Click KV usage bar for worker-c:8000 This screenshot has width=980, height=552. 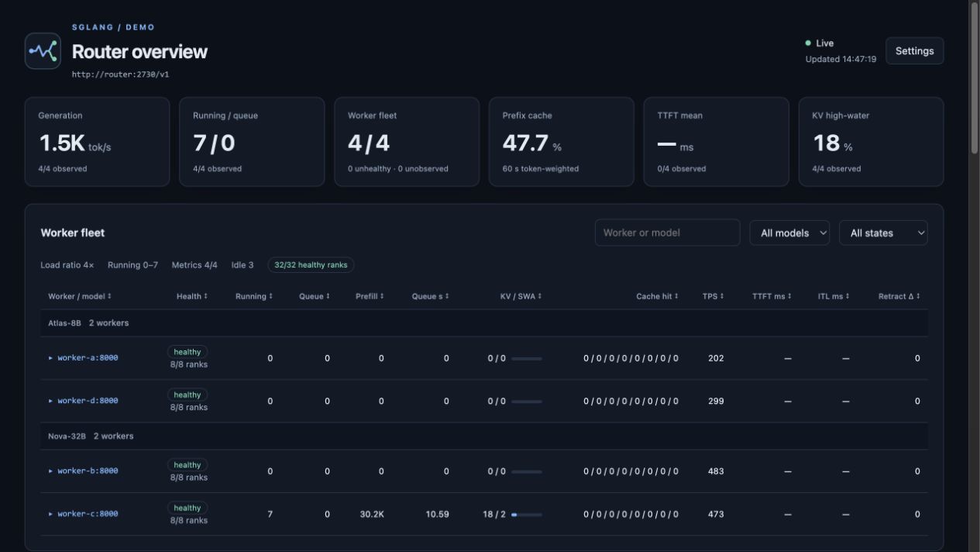point(527,514)
